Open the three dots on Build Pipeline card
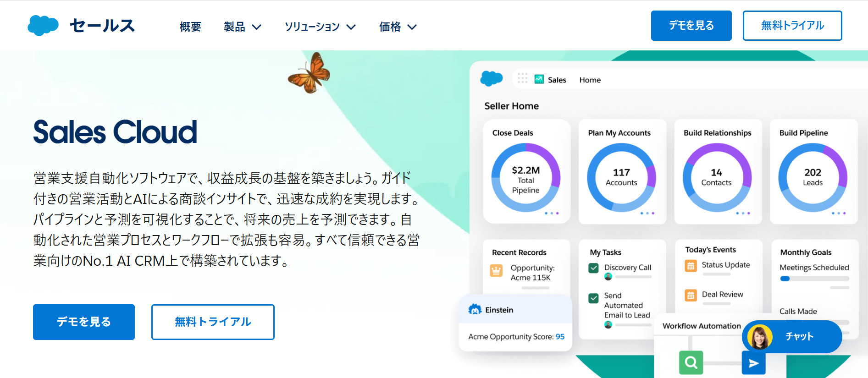 (x=839, y=213)
